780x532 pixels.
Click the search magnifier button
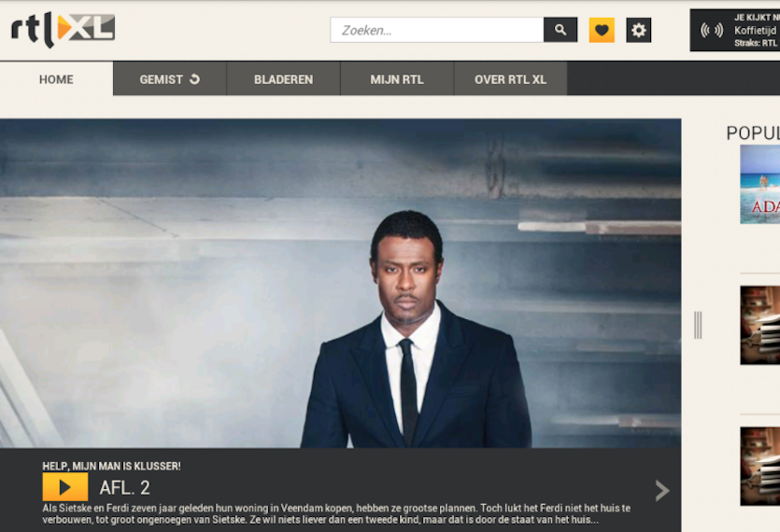[560, 30]
